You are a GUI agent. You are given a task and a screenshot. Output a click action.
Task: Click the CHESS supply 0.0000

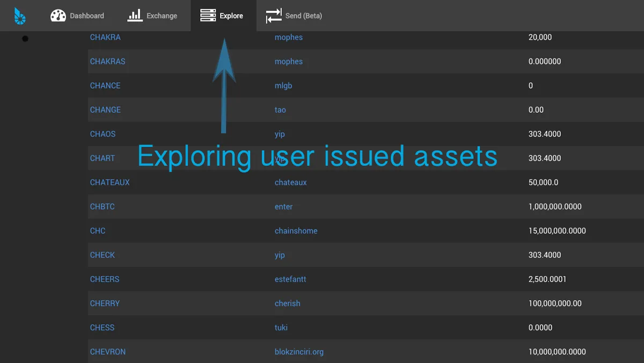[540, 327]
